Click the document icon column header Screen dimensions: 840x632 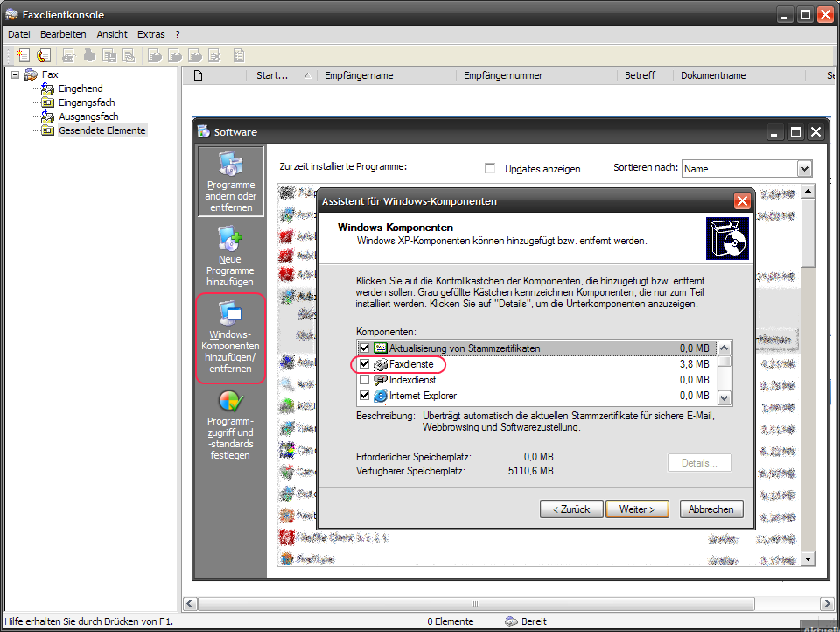[x=199, y=75]
